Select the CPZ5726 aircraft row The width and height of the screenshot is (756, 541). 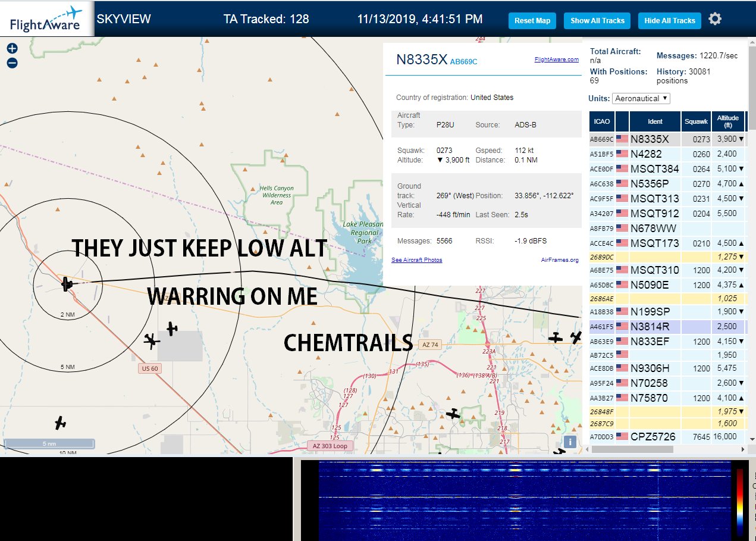[668, 437]
